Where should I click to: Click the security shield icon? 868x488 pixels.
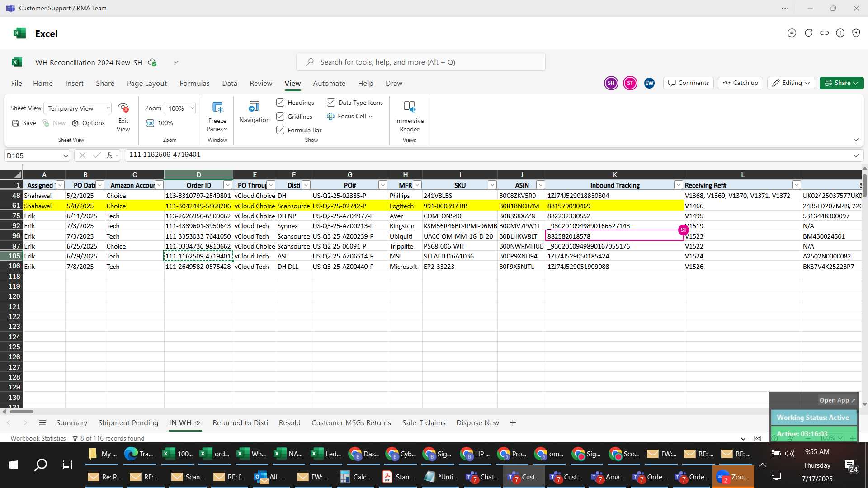click(x=856, y=33)
